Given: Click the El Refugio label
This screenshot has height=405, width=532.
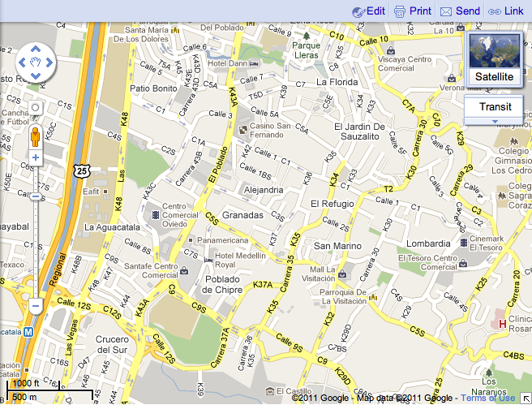Looking at the screenshot, I should point(332,204).
